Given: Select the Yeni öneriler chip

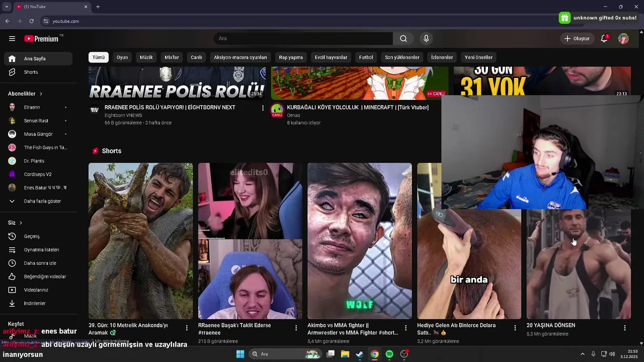Looking at the screenshot, I should coord(478,57).
